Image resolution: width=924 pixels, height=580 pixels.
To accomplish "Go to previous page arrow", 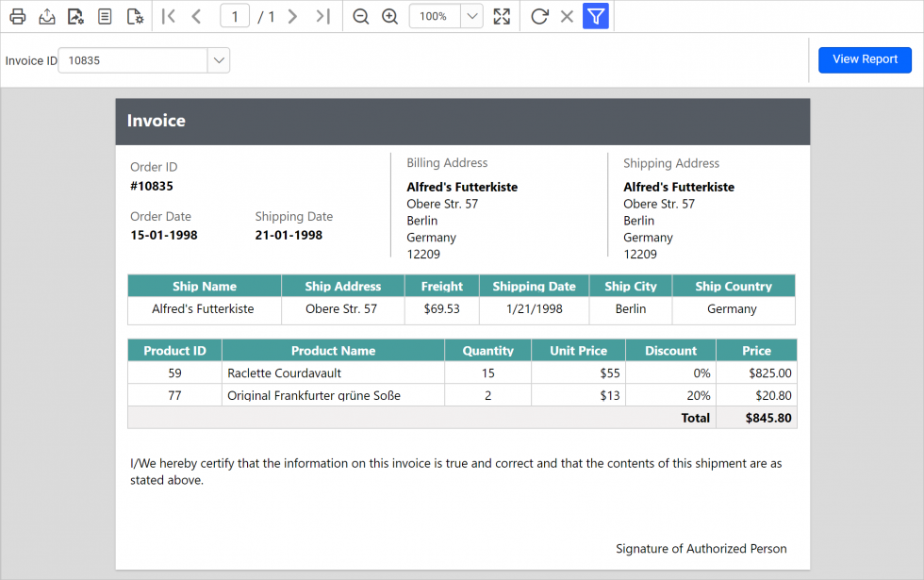I will coord(197,17).
